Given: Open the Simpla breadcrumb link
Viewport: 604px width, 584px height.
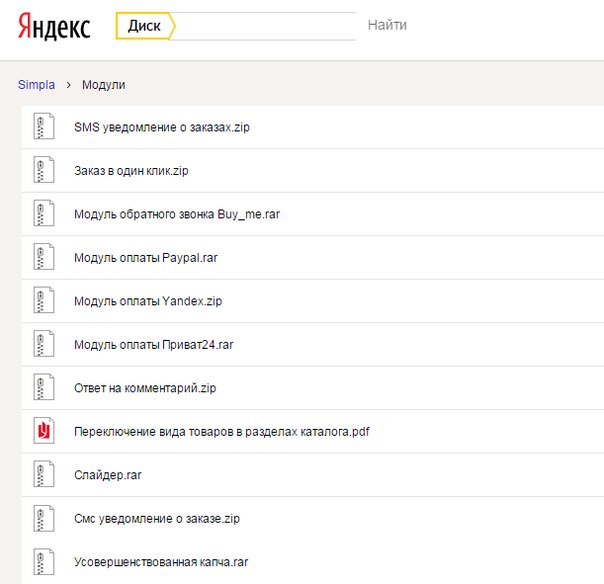Looking at the screenshot, I should click(37, 84).
